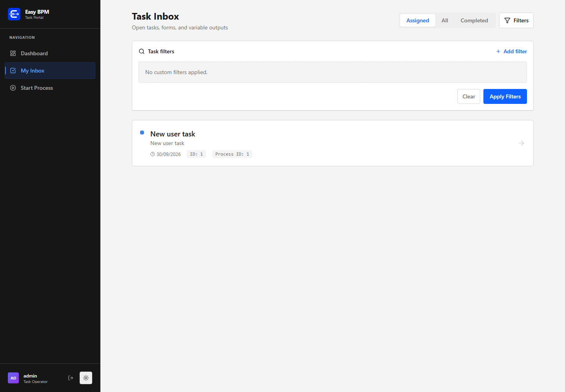Image resolution: width=565 pixels, height=392 pixels.
Task: Click the log out icon beside admin
Action: (71, 378)
